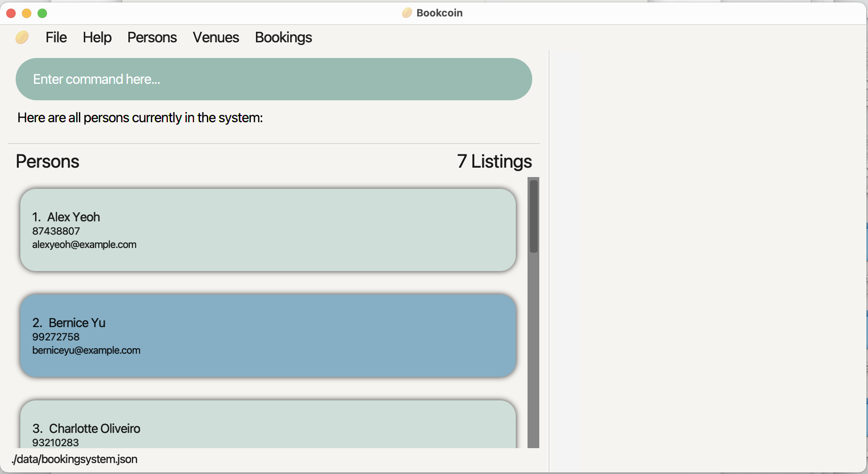Screen dimensions: 868x474
Task: Click the coin icon beside Bookcoin title
Action: coord(407,13)
